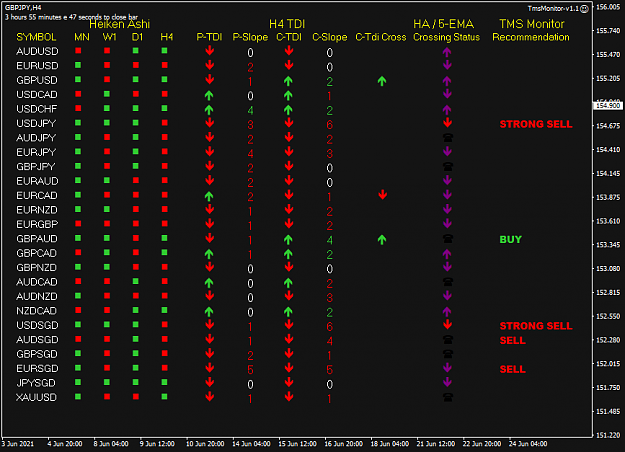Click the Crossing Status column header
The image size is (625, 452).
(x=446, y=37)
